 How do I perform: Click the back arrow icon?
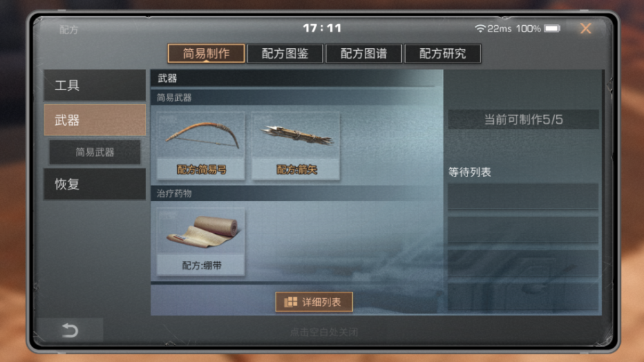tap(70, 330)
